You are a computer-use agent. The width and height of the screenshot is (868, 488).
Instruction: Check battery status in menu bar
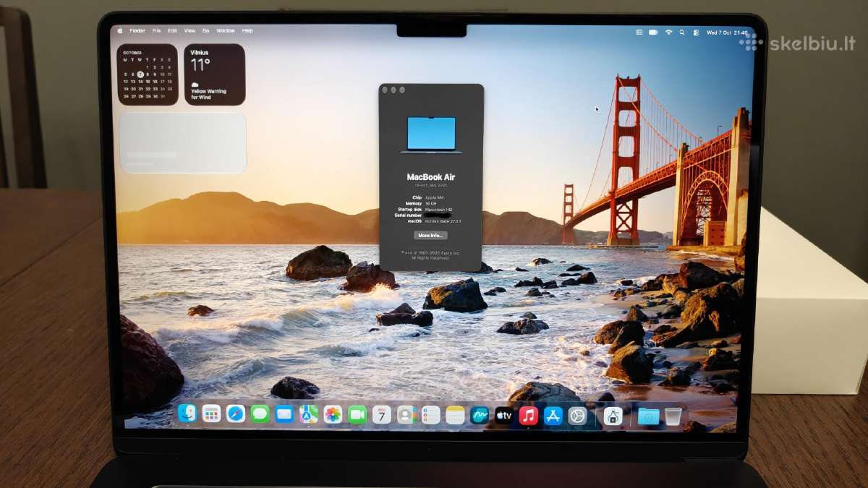point(654,32)
